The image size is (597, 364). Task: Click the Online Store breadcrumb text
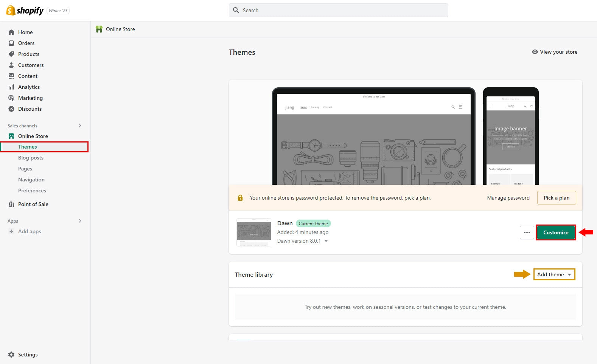tap(120, 29)
